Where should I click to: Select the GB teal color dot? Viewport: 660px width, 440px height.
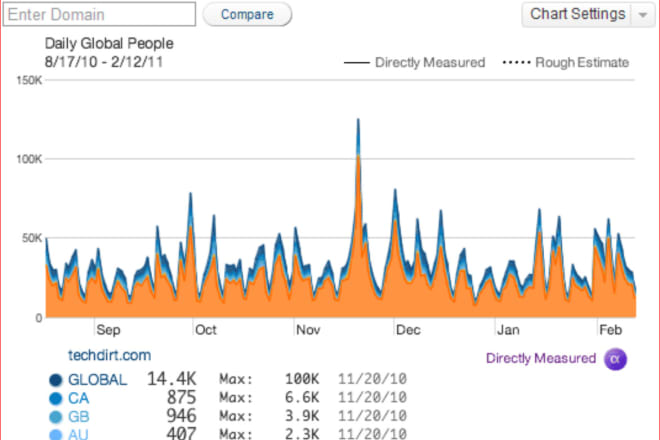pyautogui.click(x=56, y=417)
